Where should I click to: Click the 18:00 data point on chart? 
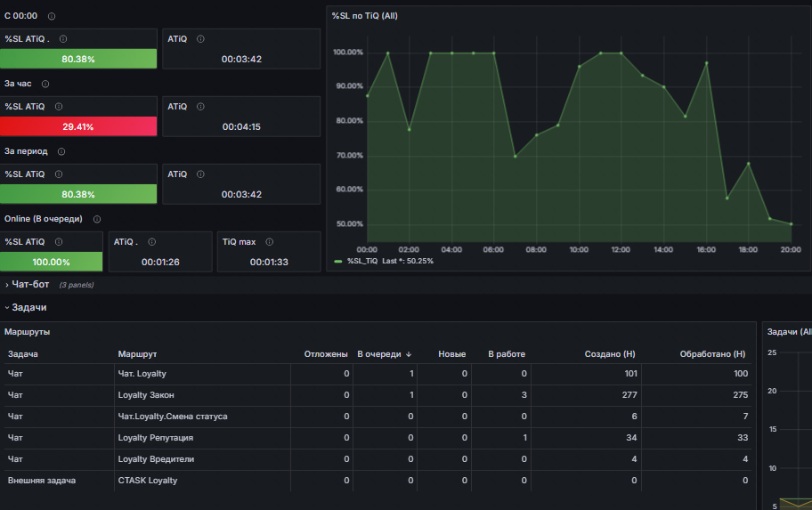pyautogui.click(x=748, y=164)
